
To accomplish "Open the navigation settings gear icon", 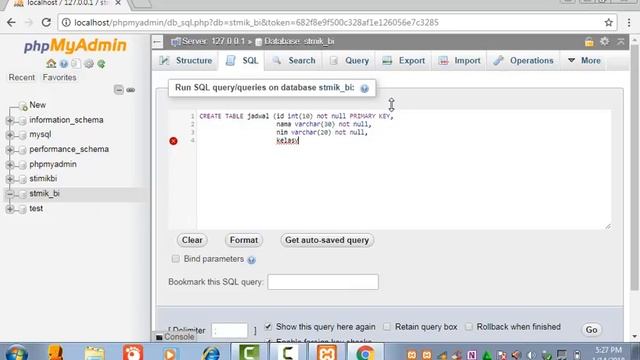I will [x=89, y=64].
